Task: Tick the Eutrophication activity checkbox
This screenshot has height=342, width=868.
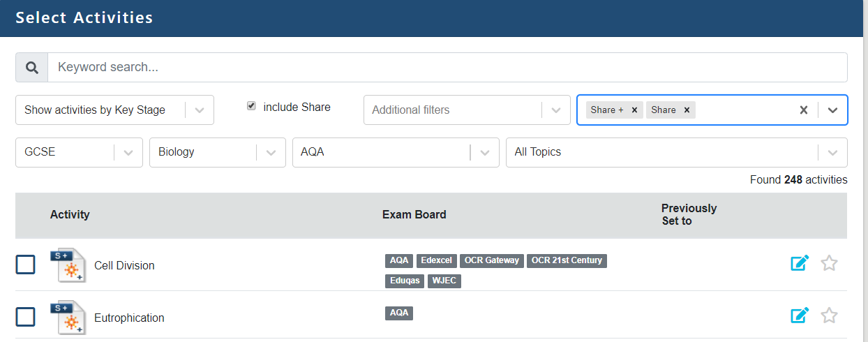Action: 26,317
